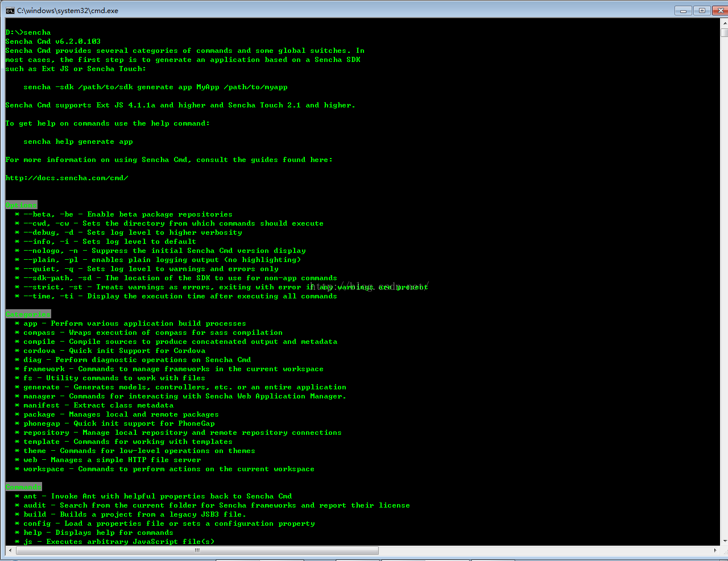This screenshot has height=561, width=728.
Task: Click the 'audit' command line
Action: click(x=212, y=505)
